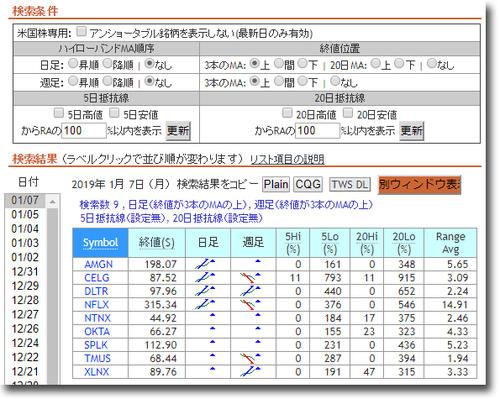Tick the 5日安値 checkbox
Viewport: 500px width, 399px height.
tap(114, 113)
